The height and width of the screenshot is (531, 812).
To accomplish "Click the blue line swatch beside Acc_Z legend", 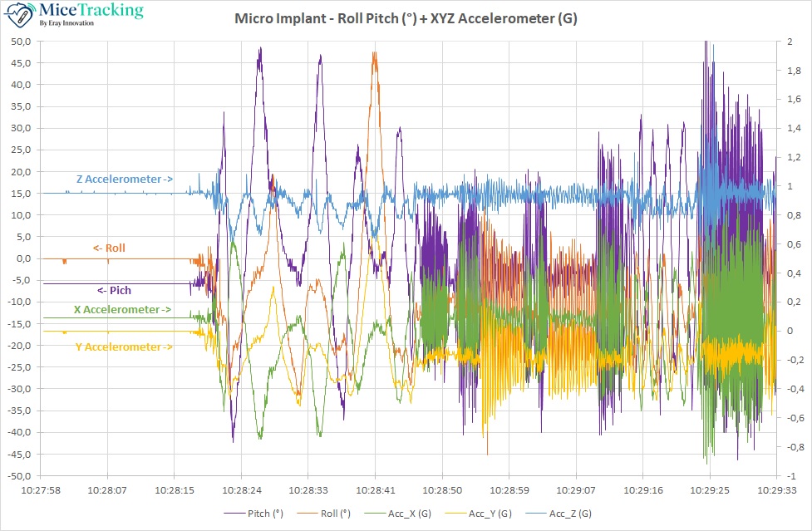I will (535, 514).
